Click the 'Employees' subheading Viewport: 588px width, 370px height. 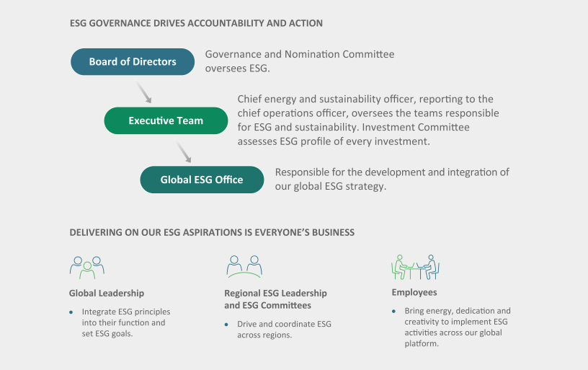click(x=414, y=292)
